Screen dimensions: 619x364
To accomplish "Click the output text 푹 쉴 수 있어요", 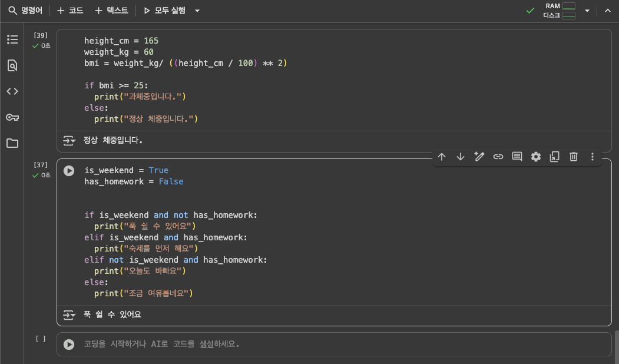I will coord(112,315).
